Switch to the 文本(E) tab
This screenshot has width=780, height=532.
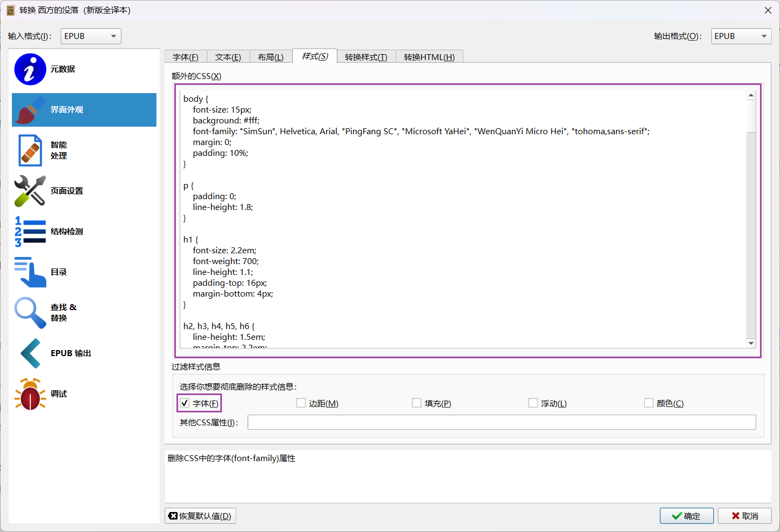[228, 57]
